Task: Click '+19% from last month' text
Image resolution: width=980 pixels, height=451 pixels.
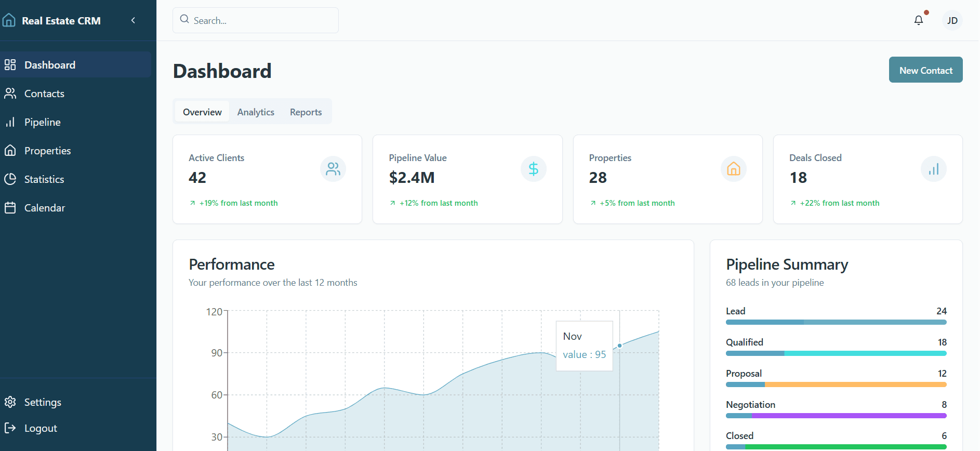Action: pos(239,203)
